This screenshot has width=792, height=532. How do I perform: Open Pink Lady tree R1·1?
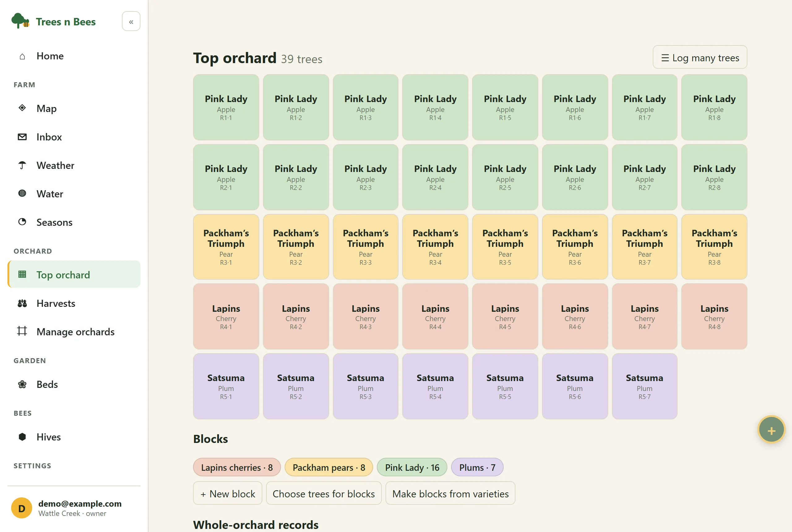[x=226, y=107]
